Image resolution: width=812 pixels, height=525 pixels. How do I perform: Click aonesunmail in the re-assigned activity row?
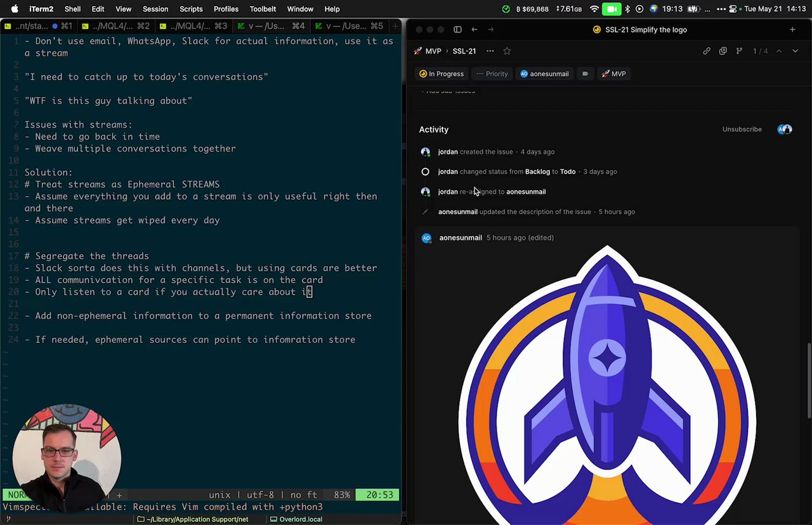click(526, 192)
